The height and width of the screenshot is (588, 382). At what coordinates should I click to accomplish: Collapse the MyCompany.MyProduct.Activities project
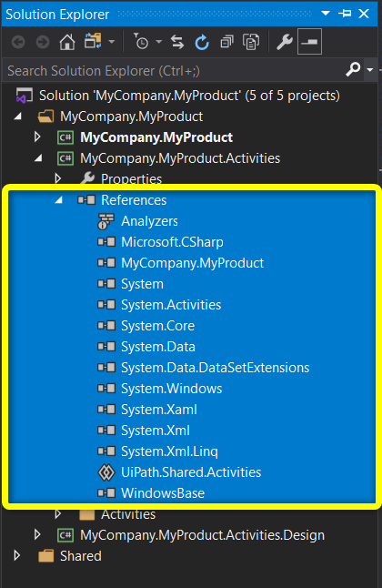(x=38, y=158)
